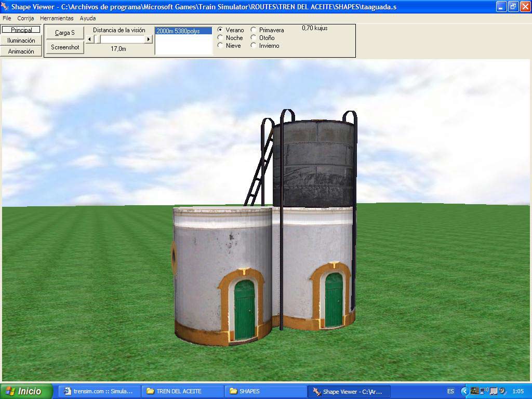Viewport: 532px width, 399px height.
Task: Click the right arrow of vision distance slider
Action: click(149, 39)
